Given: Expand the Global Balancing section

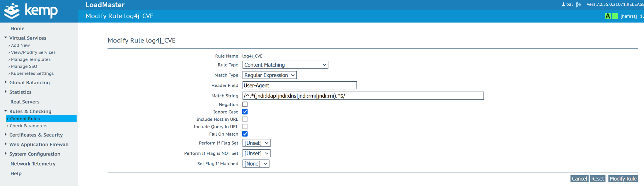Looking at the screenshot, I should point(29,82).
